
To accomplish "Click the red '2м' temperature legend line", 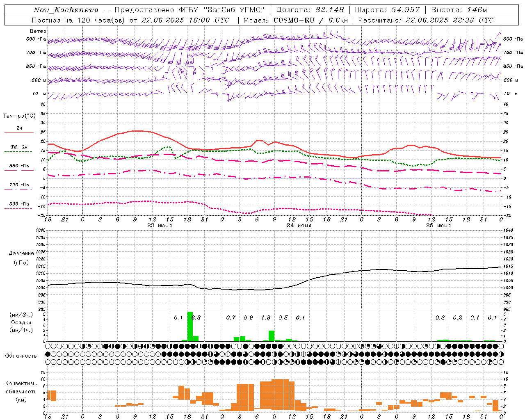I will coord(19,132).
